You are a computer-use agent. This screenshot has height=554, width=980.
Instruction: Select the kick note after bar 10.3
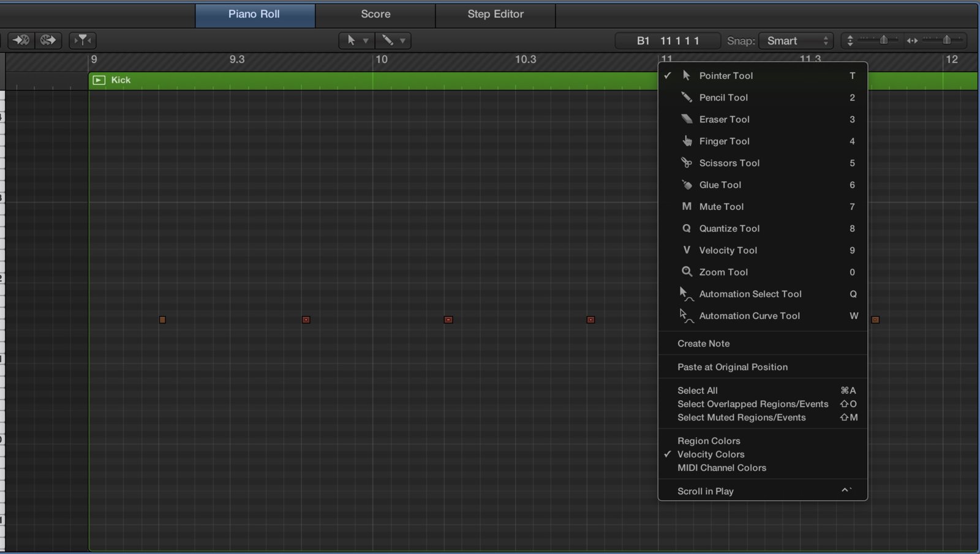tap(590, 320)
